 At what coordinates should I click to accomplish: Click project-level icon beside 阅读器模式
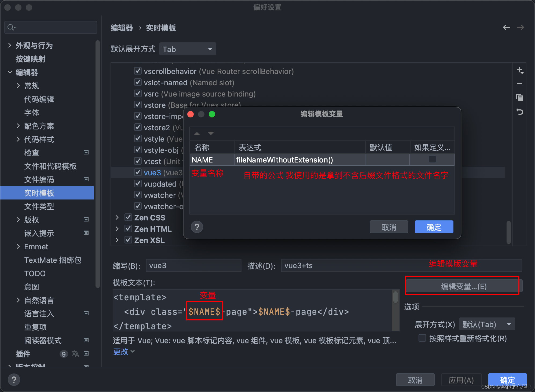(x=86, y=340)
